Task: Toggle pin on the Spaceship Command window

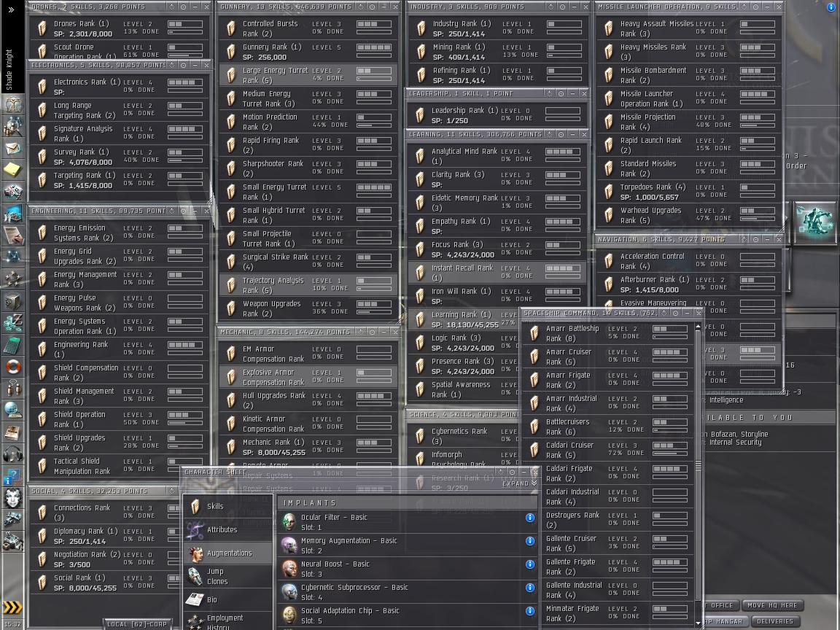Action: coord(675,313)
